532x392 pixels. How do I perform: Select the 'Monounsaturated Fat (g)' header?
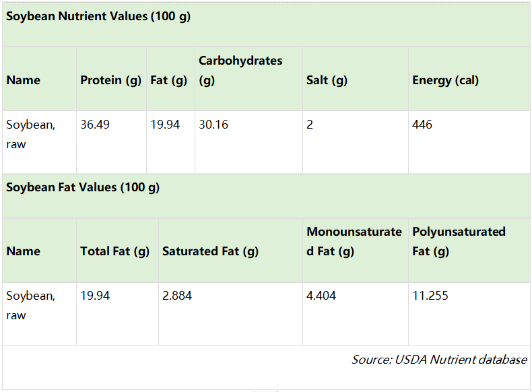point(354,241)
